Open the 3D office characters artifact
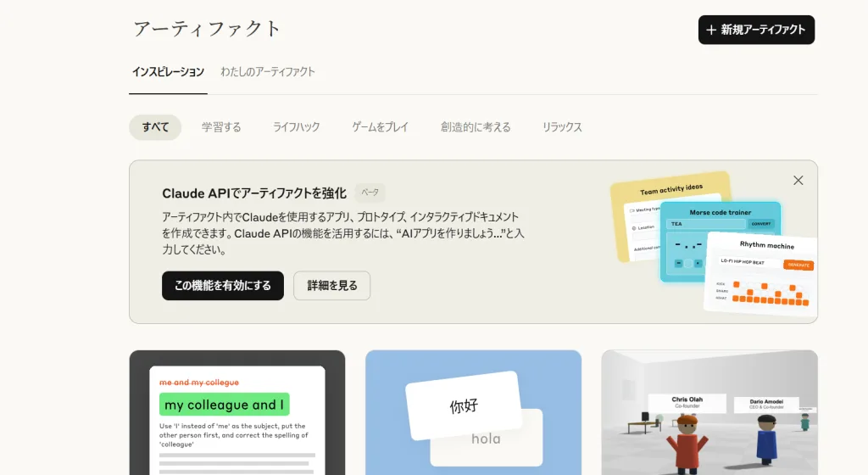Viewport: 868px width, 475px height. (709, 412)
